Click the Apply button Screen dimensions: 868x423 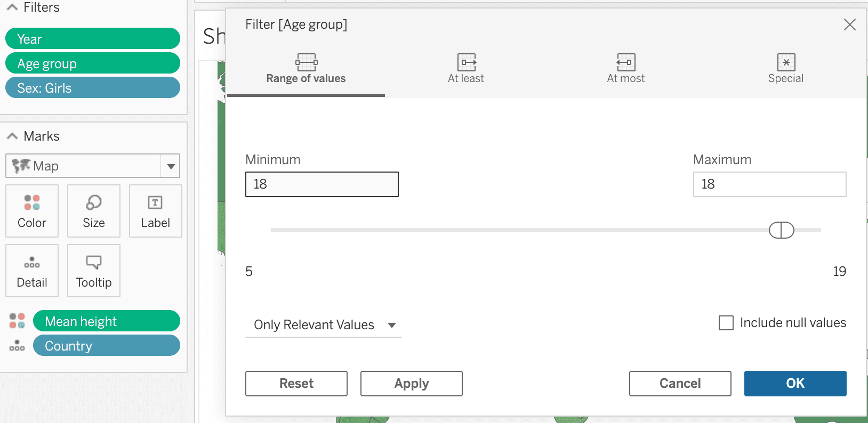coord(411,384)
